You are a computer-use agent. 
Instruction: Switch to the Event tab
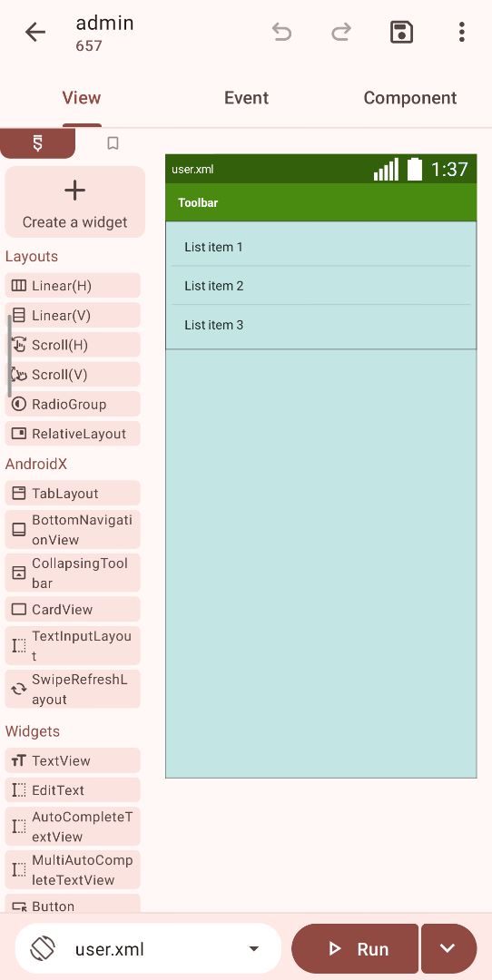tap(246, 98)
